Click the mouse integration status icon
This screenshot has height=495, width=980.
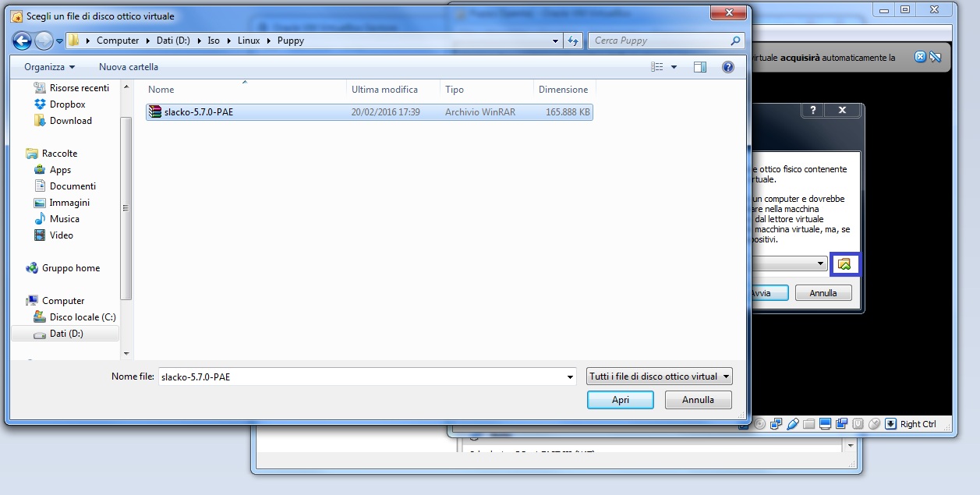(874, 424)
